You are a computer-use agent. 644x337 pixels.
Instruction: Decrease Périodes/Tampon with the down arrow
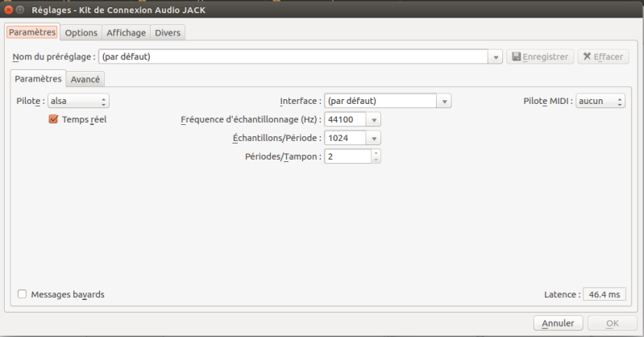coord(376,160)
